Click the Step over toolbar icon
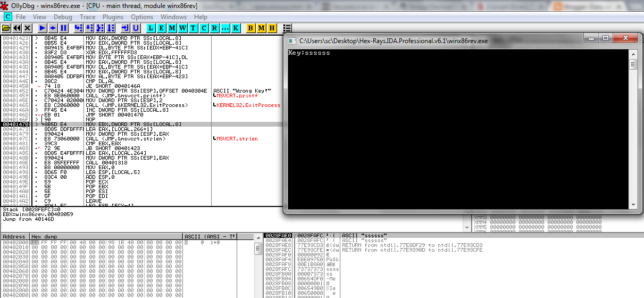This screenshot has width=644, height=298. click(x=89, y=28)
